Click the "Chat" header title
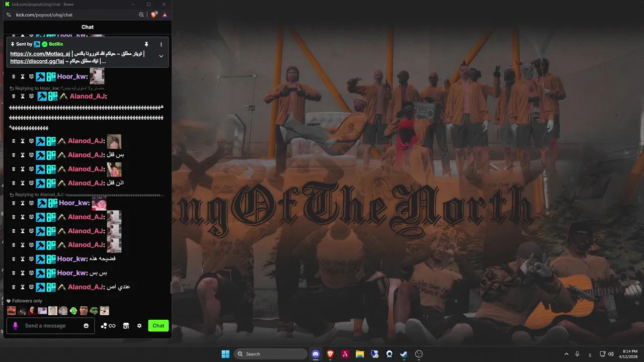This screenshot has width=644, height=362. [88, 27]
